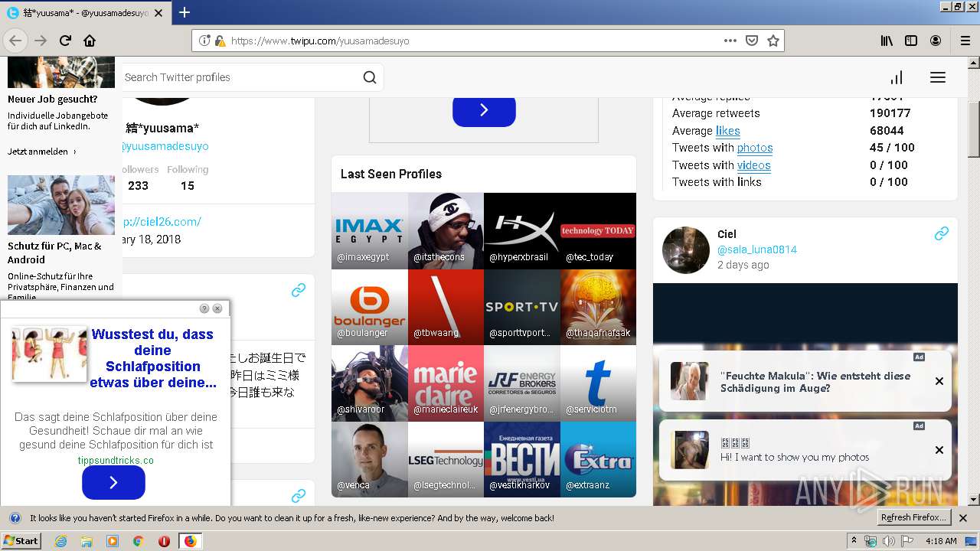
Task: Open the Firefox hamburger menu
Action: (965, 41)
